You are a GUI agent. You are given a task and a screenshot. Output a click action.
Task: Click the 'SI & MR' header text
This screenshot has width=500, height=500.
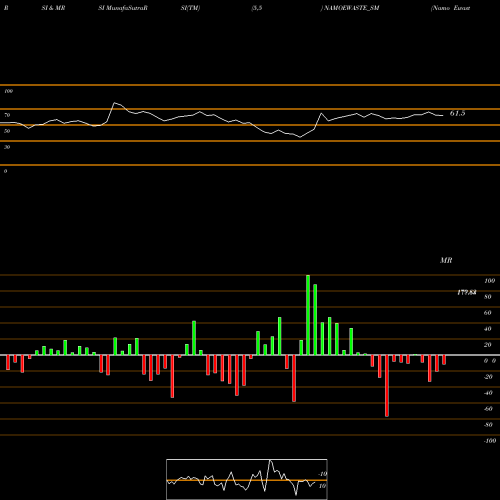click(x=53, y=8)
